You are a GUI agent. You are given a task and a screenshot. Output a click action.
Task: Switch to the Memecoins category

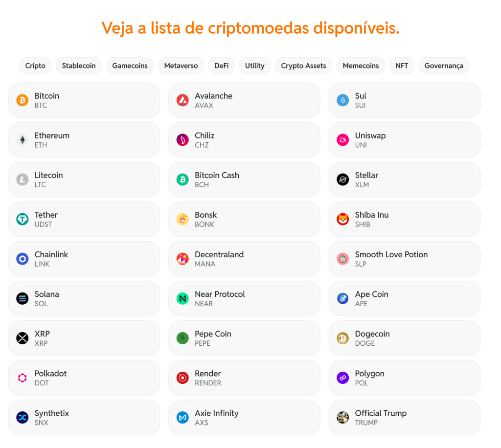click(x=361, y=66)
